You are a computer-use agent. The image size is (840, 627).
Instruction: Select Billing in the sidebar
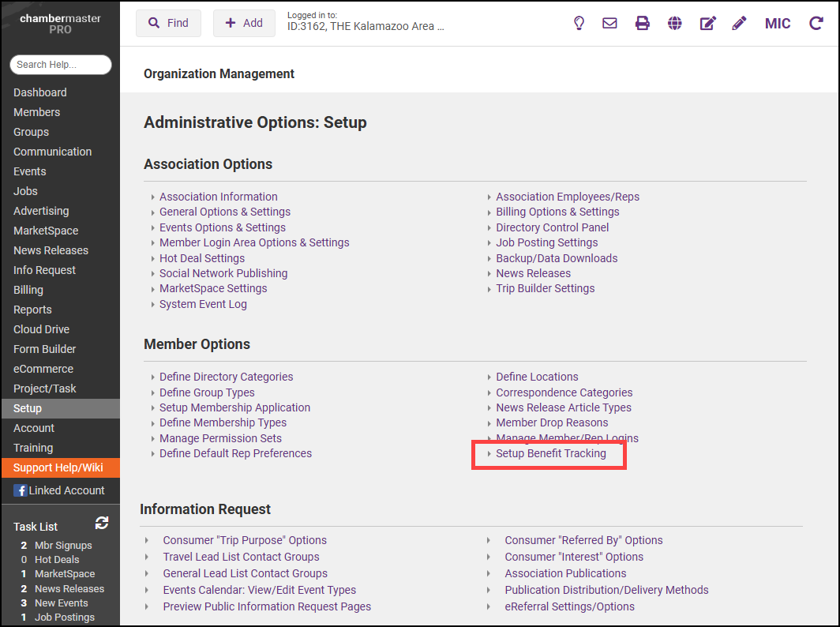click(x=28, y=290)
